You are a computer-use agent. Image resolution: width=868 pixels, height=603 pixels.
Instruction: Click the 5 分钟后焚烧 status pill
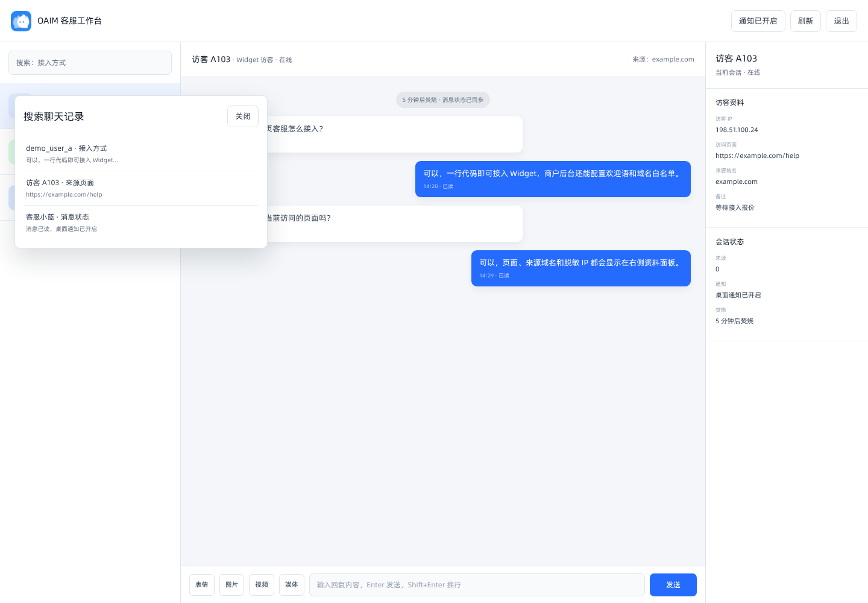point(443,100)
